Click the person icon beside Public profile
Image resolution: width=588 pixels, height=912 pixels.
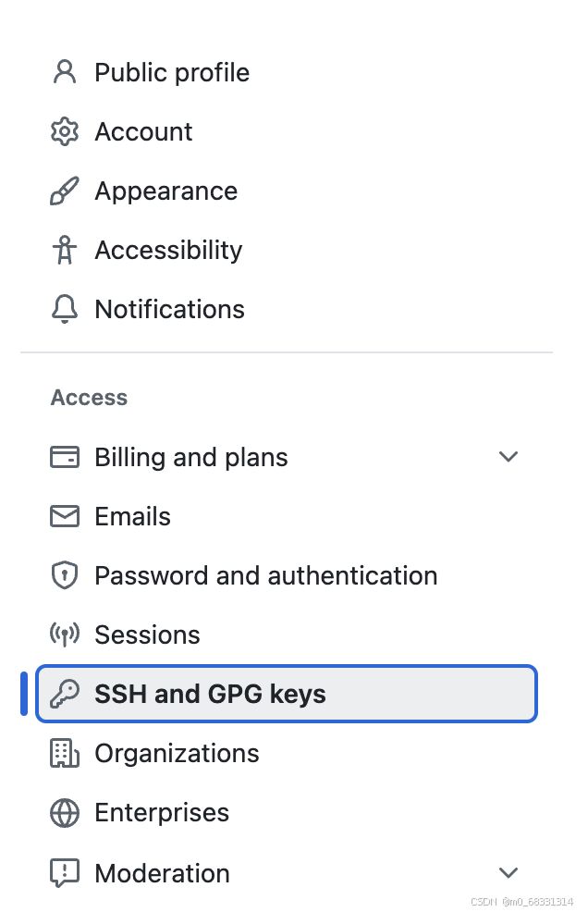65,72
